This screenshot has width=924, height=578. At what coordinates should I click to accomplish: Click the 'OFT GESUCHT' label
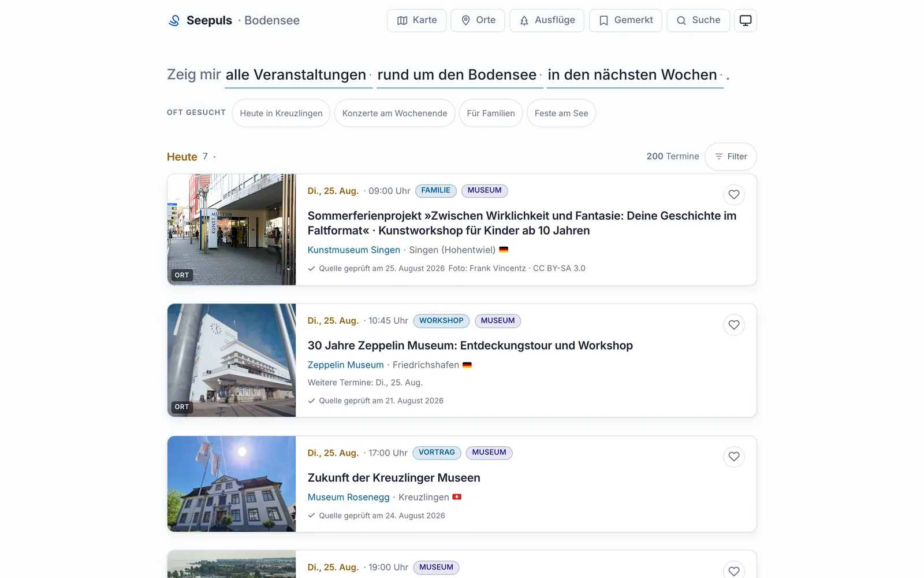point(196,113)
